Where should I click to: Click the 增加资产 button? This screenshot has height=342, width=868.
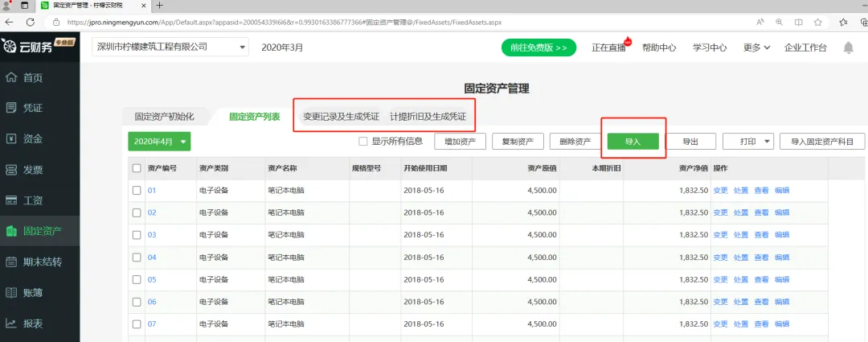460,142
